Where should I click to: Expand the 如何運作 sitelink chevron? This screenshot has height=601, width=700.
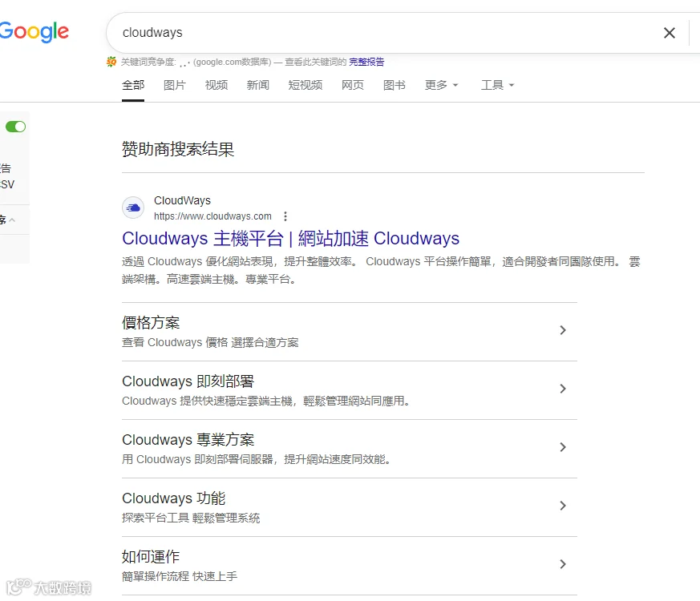tap(563, 564)
